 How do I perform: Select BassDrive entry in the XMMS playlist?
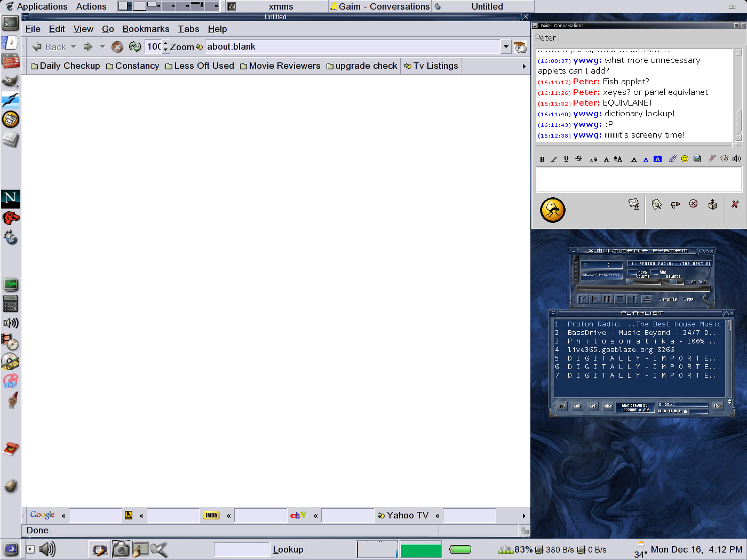coord(638,332)
